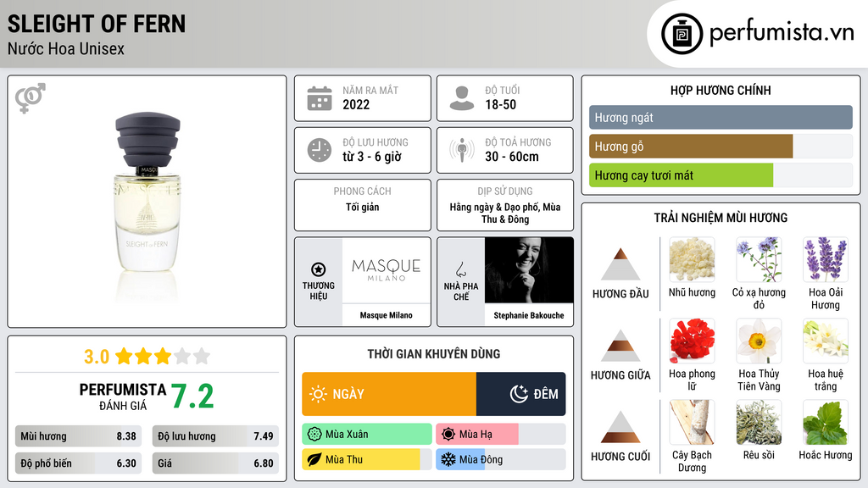
Task: Click the unisex gender symbol icon
Action: 31,98
